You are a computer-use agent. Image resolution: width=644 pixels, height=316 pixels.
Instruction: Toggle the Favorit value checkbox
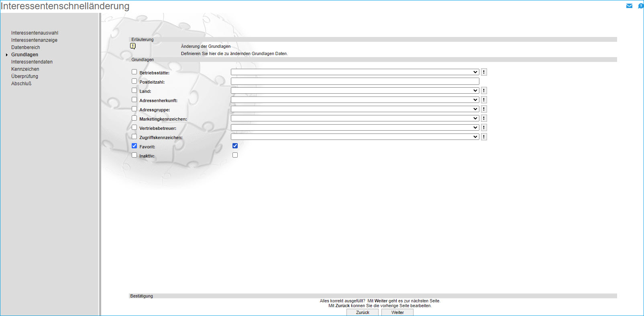click(235, 146)
